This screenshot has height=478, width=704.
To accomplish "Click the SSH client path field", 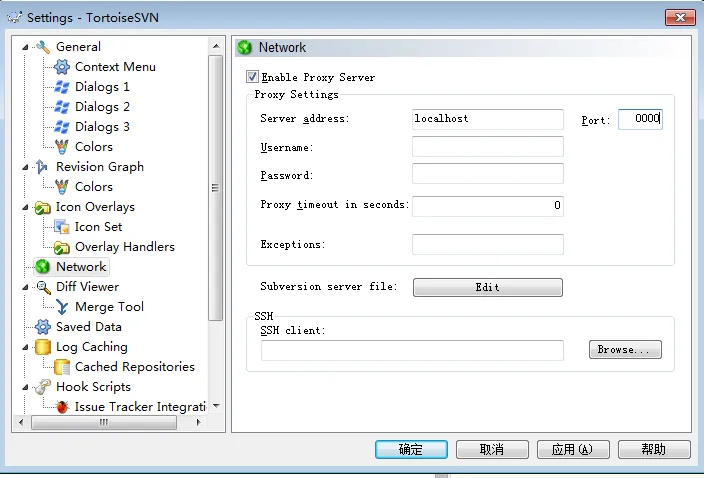I will tap(412, 350).
